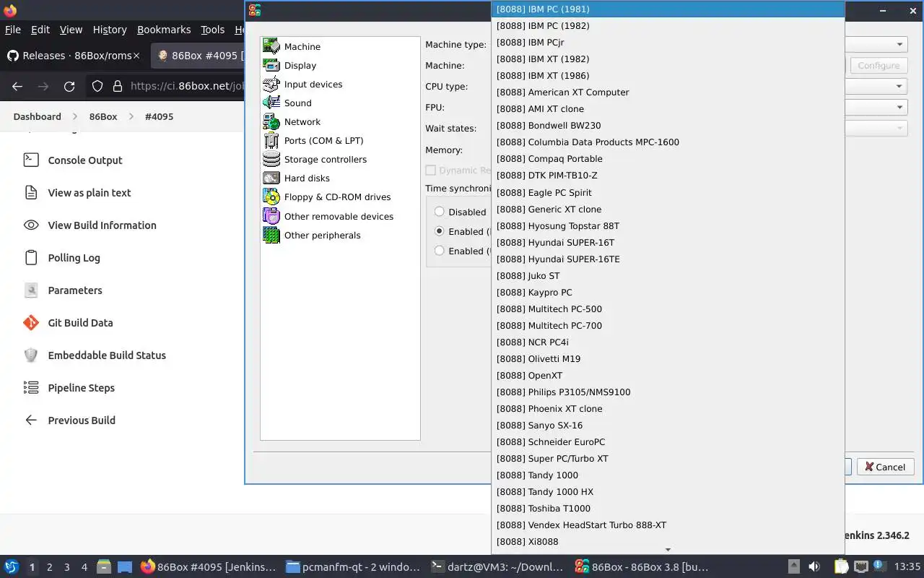The image size is (924, 578).
Task: Click the Console Output terminal icon in Jenkins
Action: (x=31, y=160)
